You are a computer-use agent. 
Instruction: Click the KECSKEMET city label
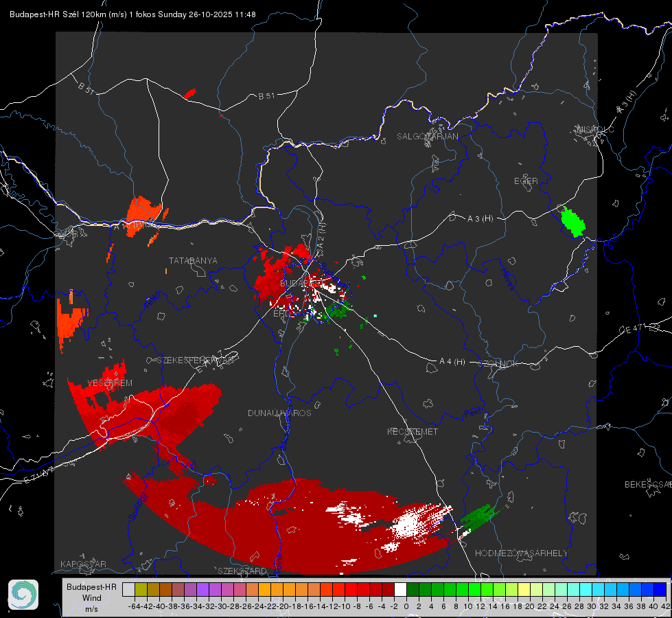point(413,432)
